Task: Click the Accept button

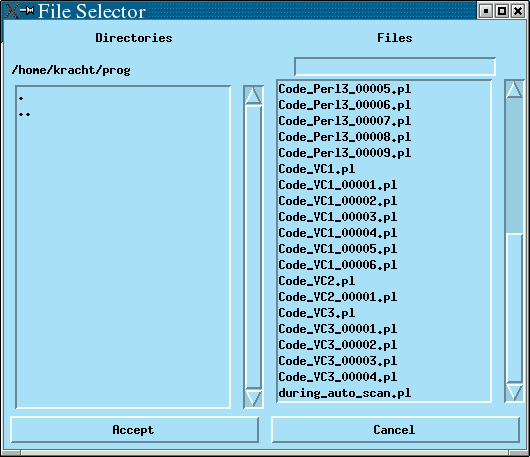Action: pyautogui.click(x=135, y=430)
